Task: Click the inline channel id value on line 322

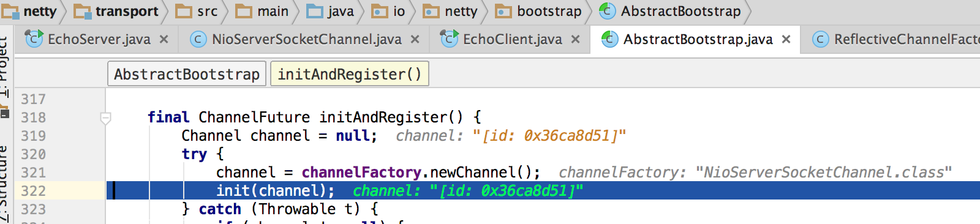Action: [x=506, y=190]
